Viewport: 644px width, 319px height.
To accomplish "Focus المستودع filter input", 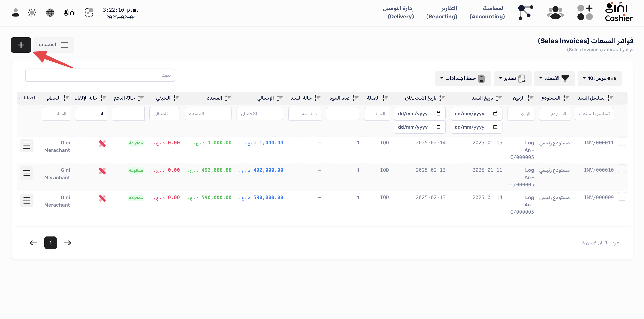I will tap(555, 114).
